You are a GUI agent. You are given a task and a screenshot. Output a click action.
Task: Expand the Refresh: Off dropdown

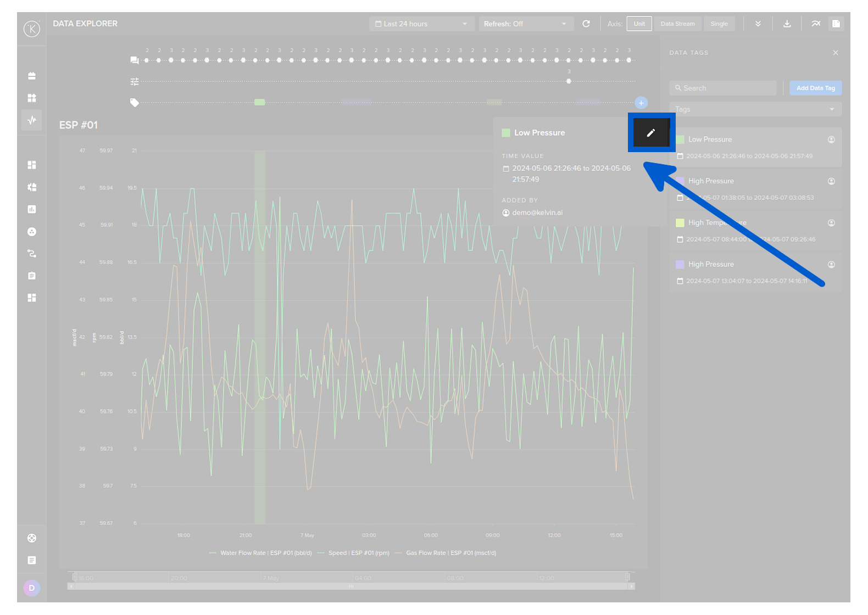click(x=525, y=24)
